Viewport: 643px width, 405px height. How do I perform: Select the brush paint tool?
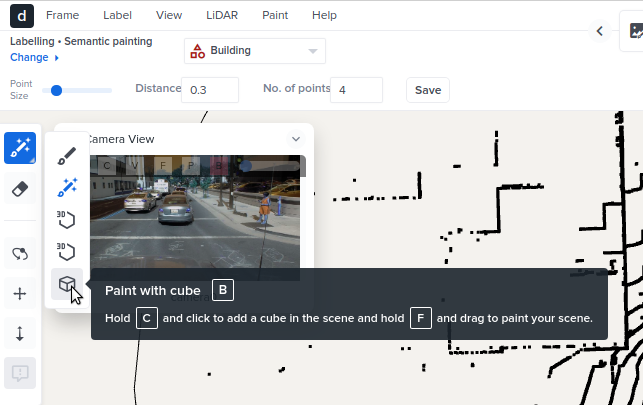67,155
